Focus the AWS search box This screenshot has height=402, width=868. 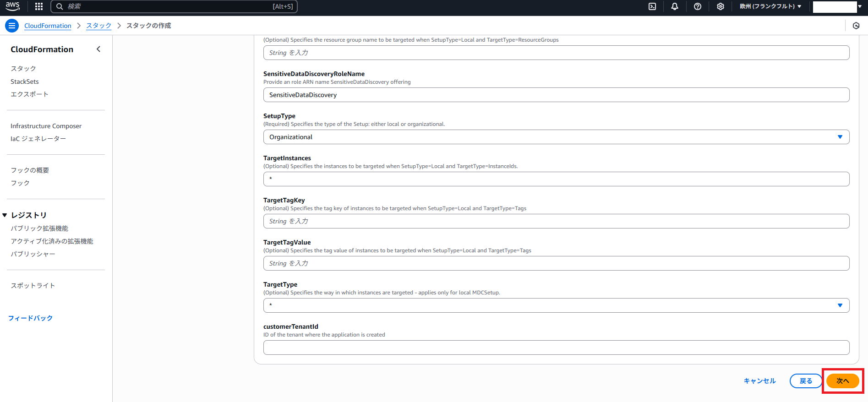coord(174,6)
